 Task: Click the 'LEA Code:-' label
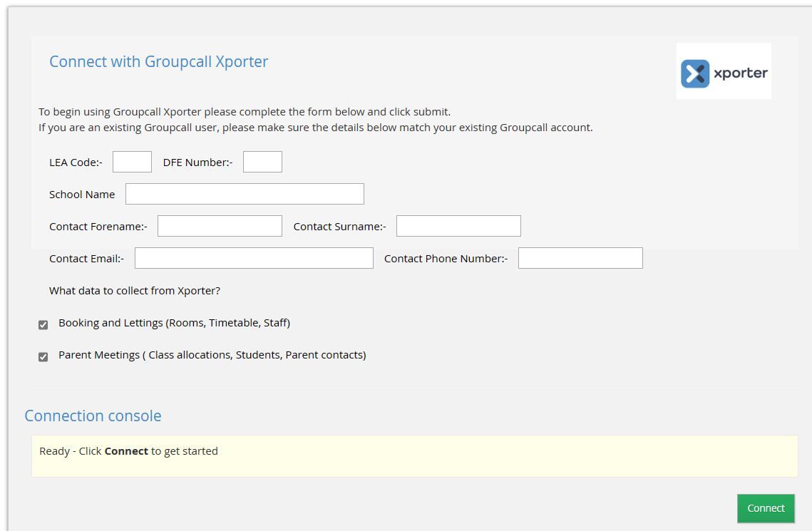[x=76, y=163]
